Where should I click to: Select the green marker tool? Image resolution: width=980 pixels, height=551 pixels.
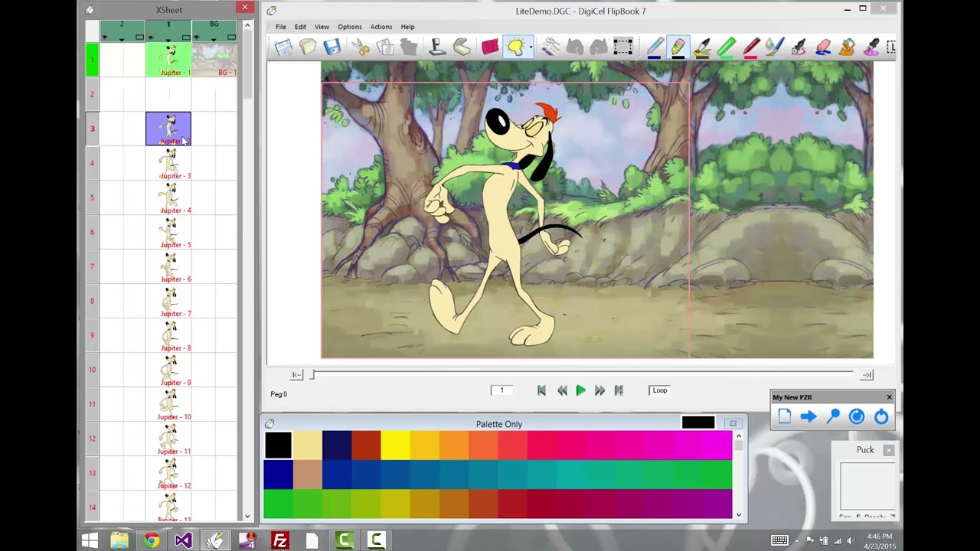[727, 47]
